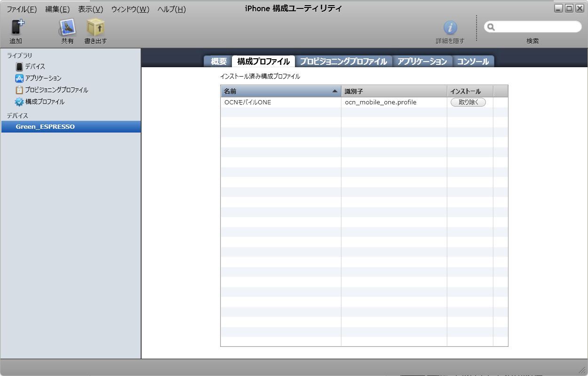Open the ウィンドウ(W) menu
The height and width of the screenshot is (376, 588).
[x=130, y=9]
